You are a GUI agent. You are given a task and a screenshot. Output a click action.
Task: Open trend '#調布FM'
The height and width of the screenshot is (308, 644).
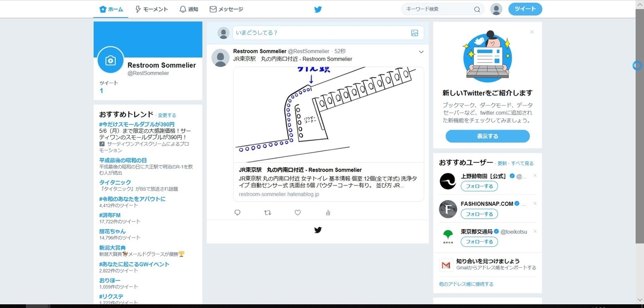(x=109, y=215)
